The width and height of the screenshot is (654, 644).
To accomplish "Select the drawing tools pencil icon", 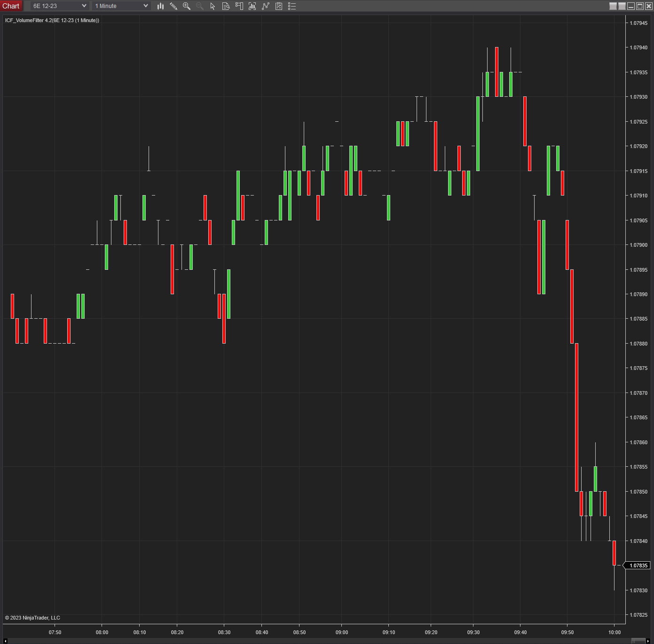I will coord(173,6).
